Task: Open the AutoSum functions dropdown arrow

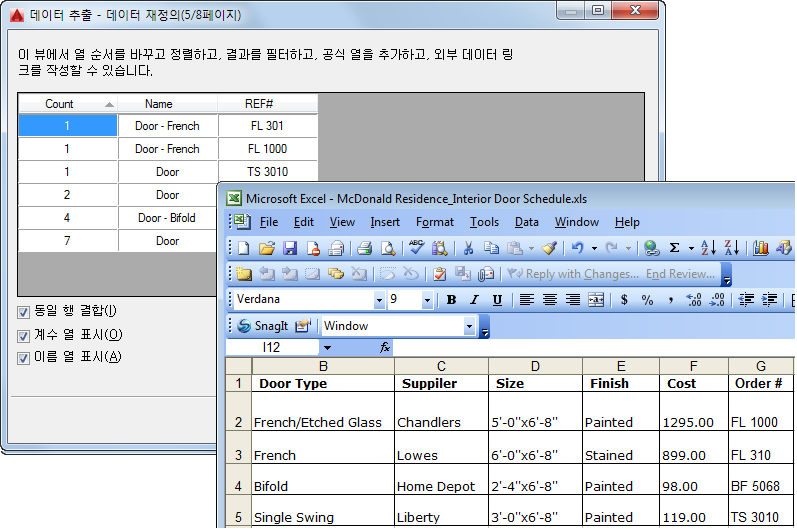Action: (x=691, y=249)
